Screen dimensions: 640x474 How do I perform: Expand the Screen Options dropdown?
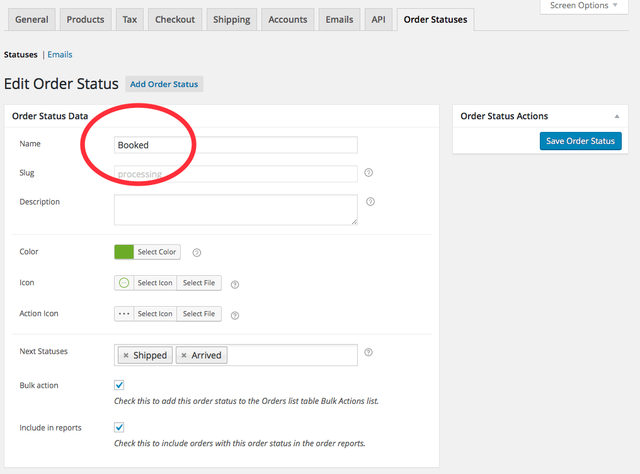[584, 6]
